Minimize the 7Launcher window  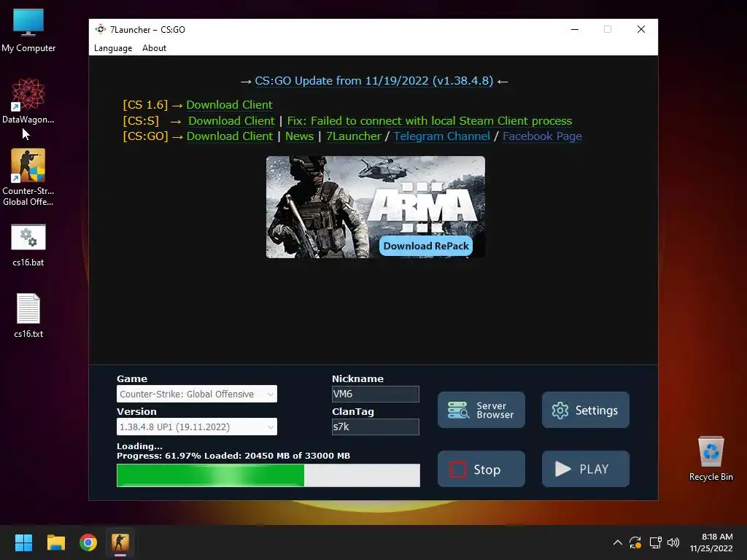[575, 29]
